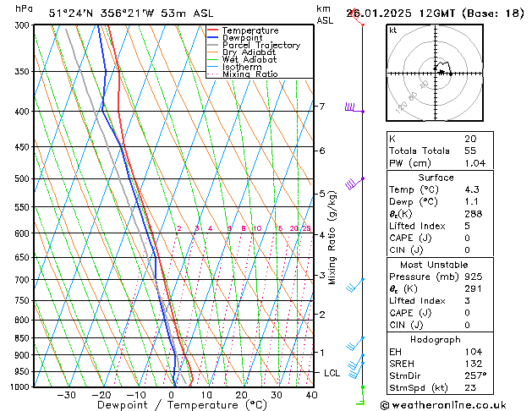Click the wind barb at 400 hPa

point(352,108)
